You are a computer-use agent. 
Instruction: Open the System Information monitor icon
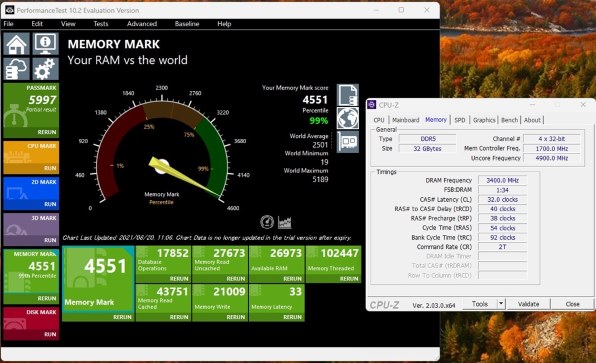(x=45, y=44)
